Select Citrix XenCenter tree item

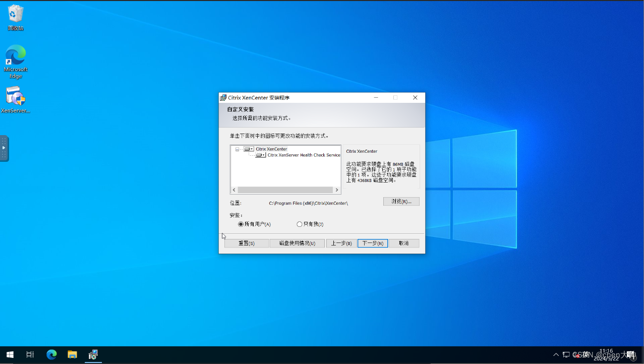(271, 149)
